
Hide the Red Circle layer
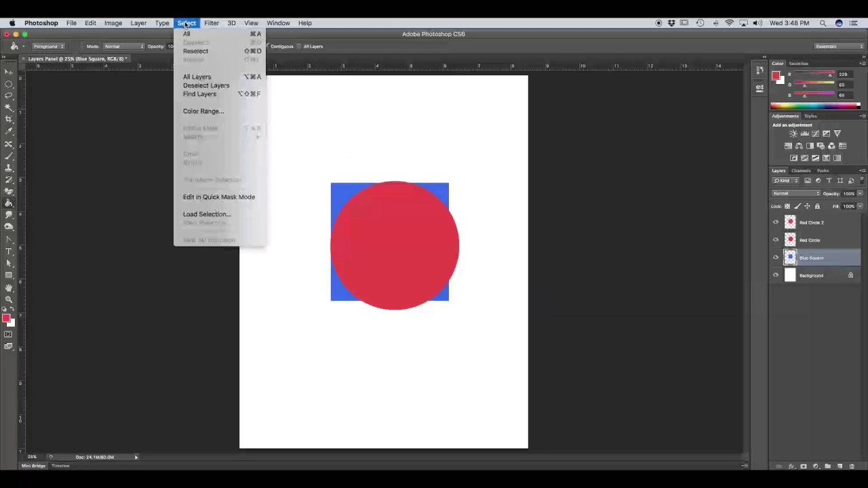pyautogui.click(x=776, y=240)
